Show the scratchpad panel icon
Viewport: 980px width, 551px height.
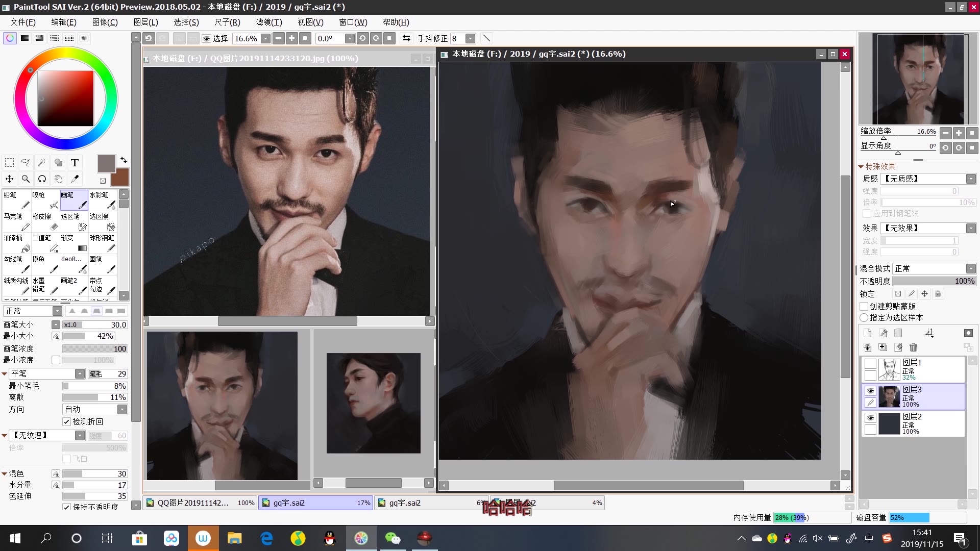(x=84, y=38)
